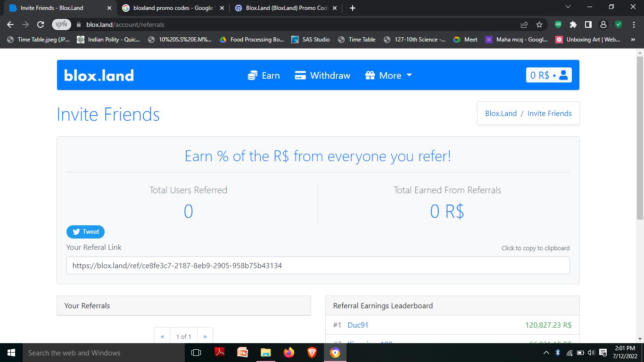The height and width of the screenshot is (362, 644).
Task: Click the green shield extension icon
Action: click(619, 25)
